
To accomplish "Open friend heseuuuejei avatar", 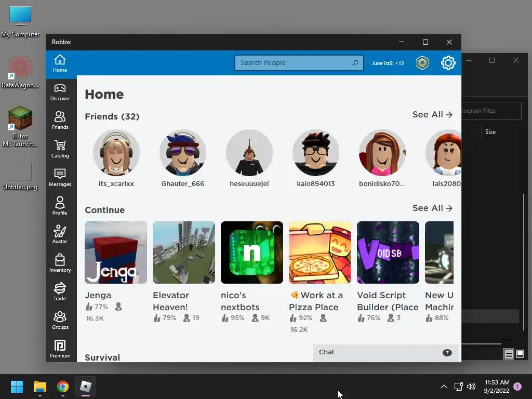I will pyautogui.click(x=249, y=153).
